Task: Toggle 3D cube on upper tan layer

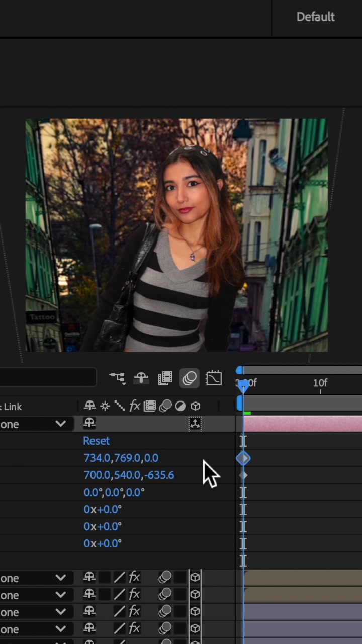Action: [195, 577]
